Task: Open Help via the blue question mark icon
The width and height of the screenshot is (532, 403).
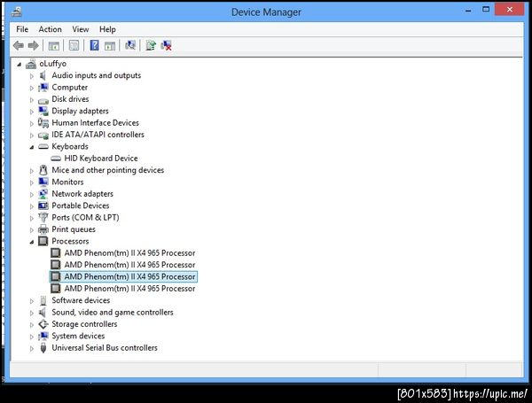Action: tap(94, 45)
